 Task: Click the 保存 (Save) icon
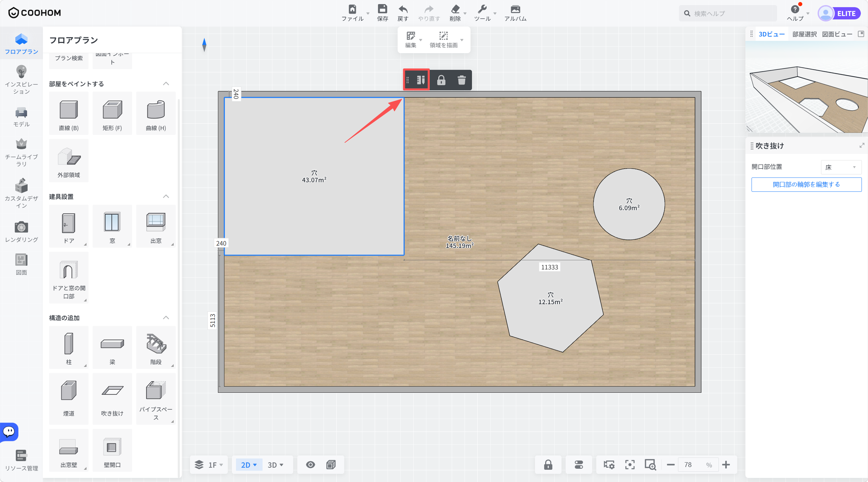tap(382, 9)
